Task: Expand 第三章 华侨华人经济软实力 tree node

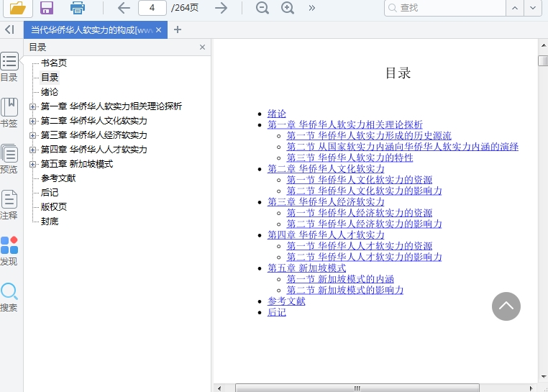Action: (32, 135)
